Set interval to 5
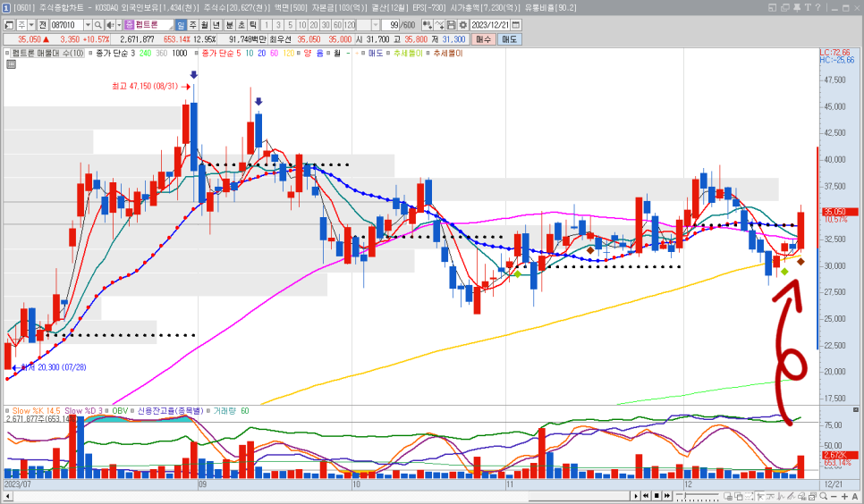This screenshot has height=504, width=864. (x=291, y=25)
